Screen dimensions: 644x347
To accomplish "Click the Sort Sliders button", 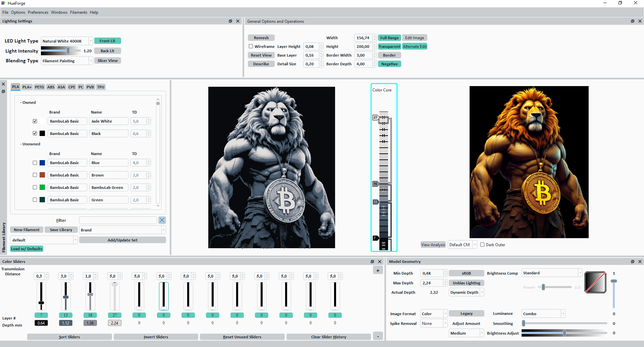I will coord(69,337).
